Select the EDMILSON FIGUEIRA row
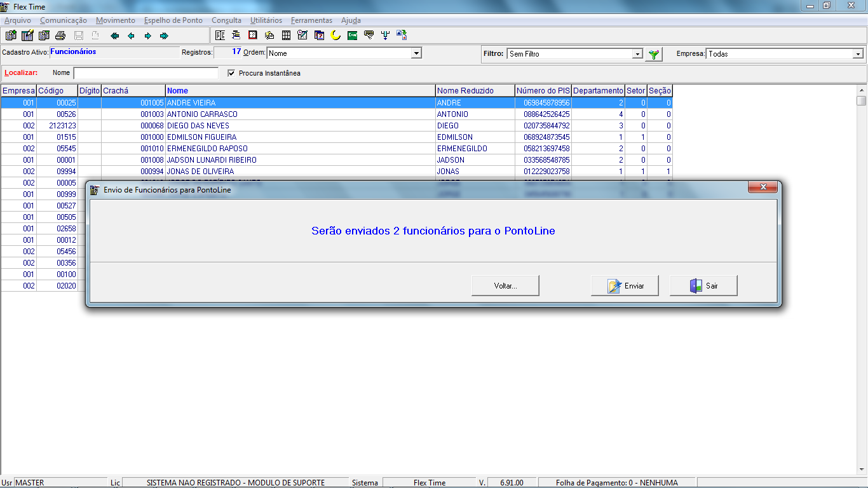The image size is (868, 488). pos(336,137)
